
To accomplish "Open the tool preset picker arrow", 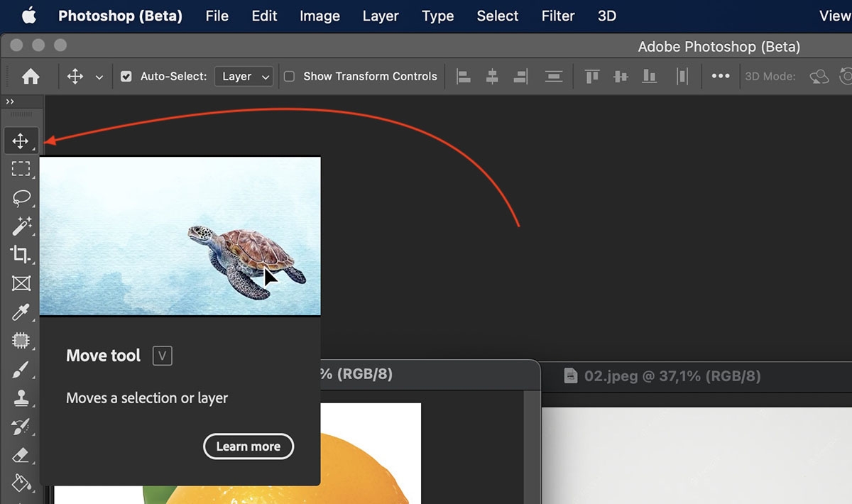I will (99, 77).
